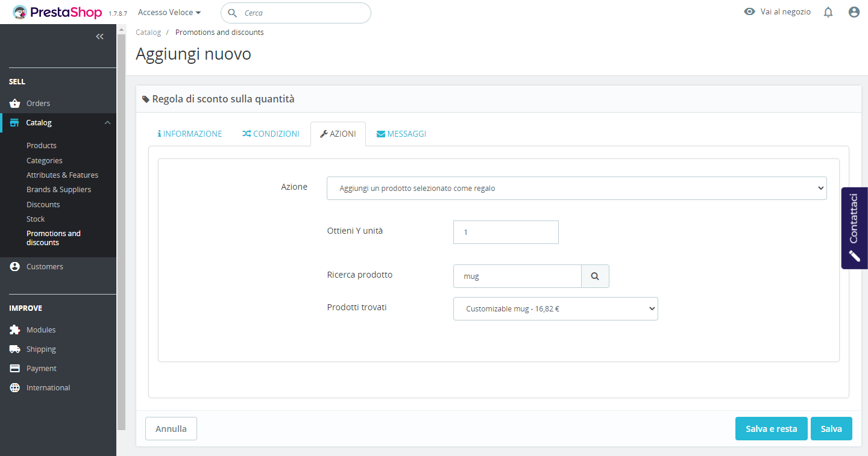Click the magnifier button next to Ricerca prodotto
Image resolution: width=868 pixels, height=456 pixels.
pyautogui.click(x=595, y=276)
